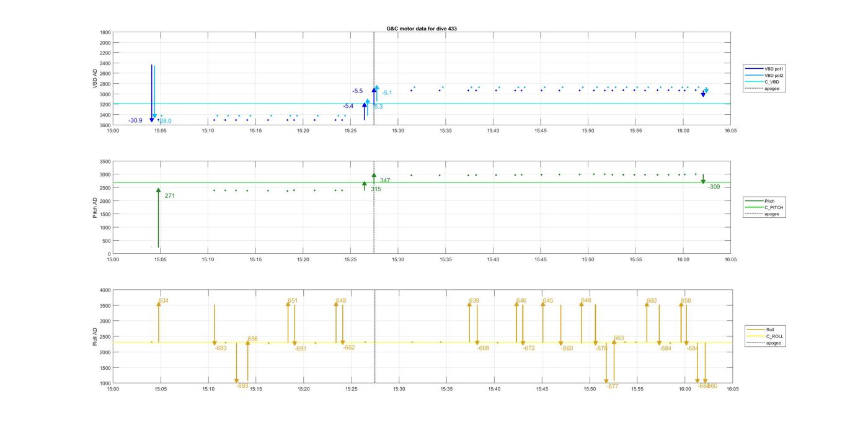Screen dimensions: 868x430
Task: Click the '-691' roll data label
Action: pyautogui.click(x=301, y=349)
